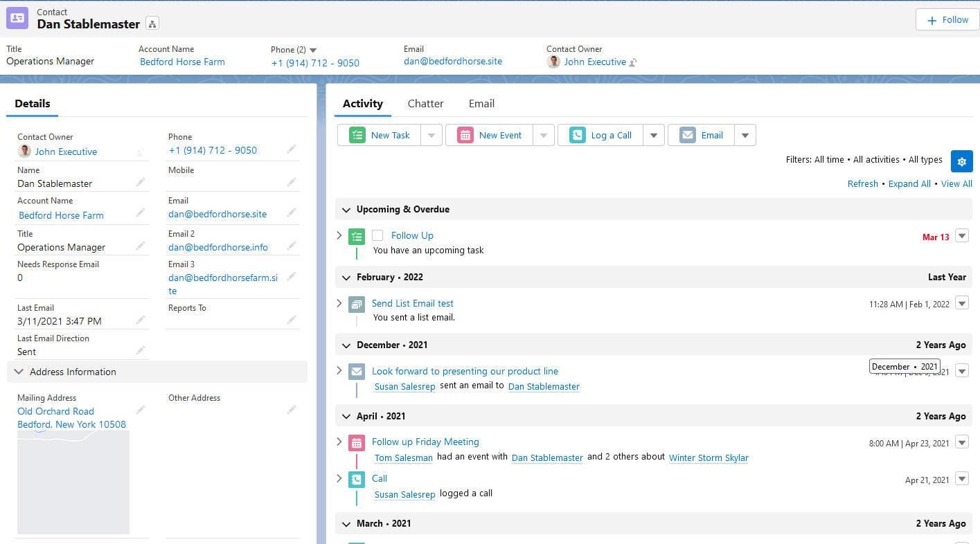Click the contact hierarchy icon beside the name
Image resolution: width=980 pixels, height=544 pixels.
153,24
